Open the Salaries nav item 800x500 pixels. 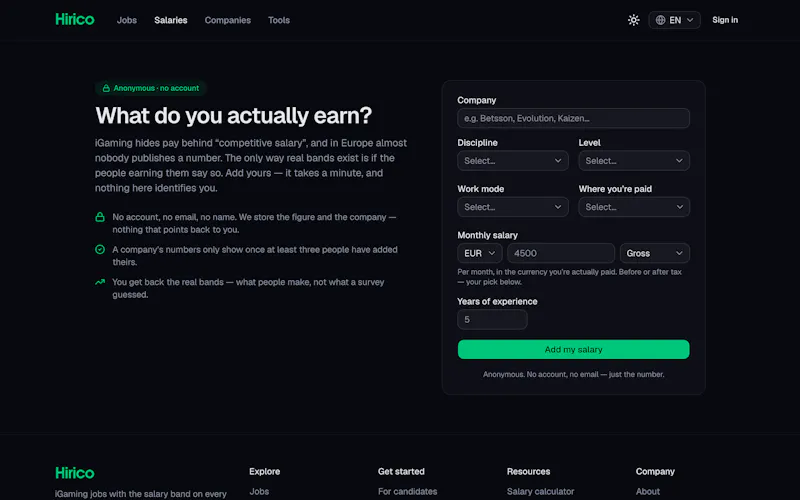[x=170, y=20]
